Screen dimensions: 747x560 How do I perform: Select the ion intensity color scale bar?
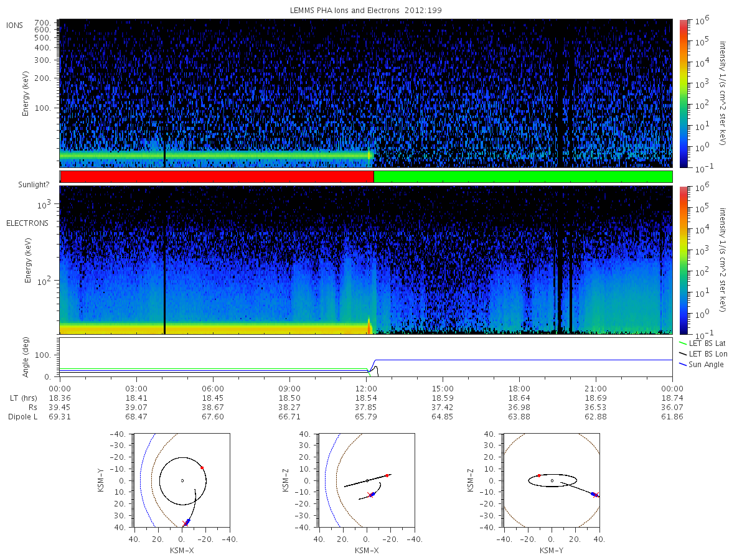683,93
